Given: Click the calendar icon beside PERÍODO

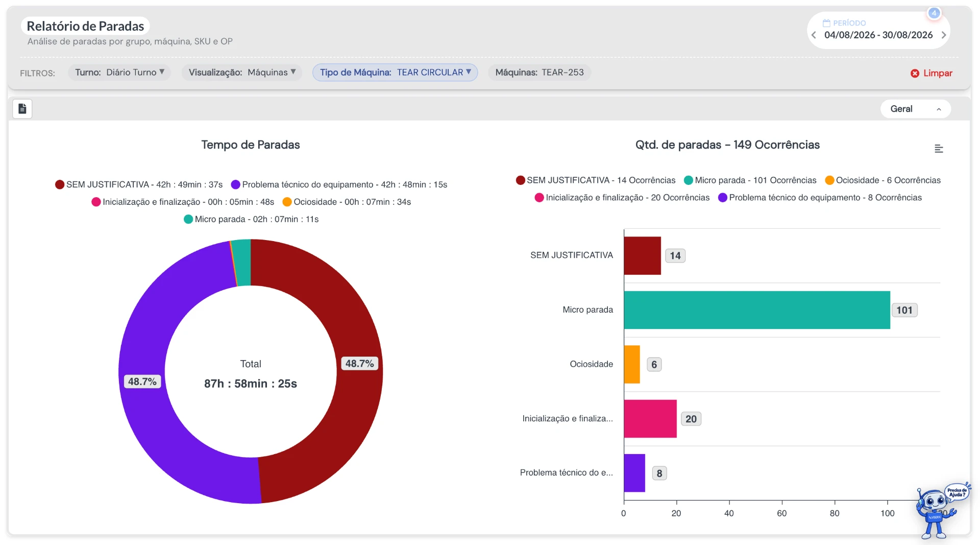Looking at the screenshot, I should click(826, 23).
